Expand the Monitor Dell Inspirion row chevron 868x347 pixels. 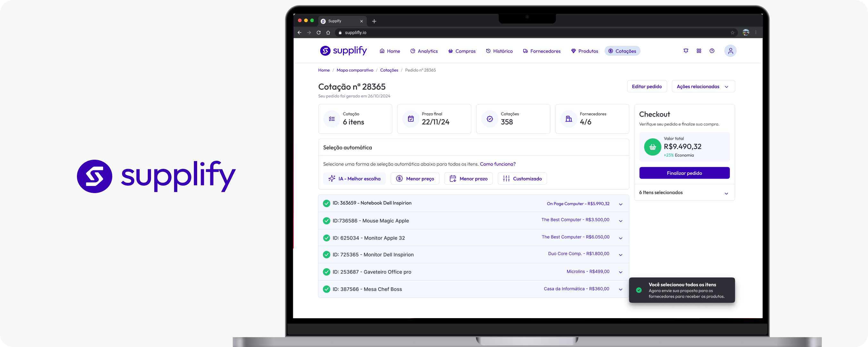click(620, 255)
